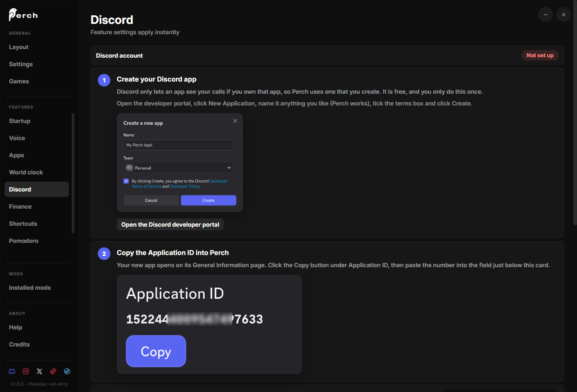The height and width of the screenshot is (392, 577).
Task: Click the sidebar scrollbar thumb
Action: pyautogui.click(x=73, y=173)
